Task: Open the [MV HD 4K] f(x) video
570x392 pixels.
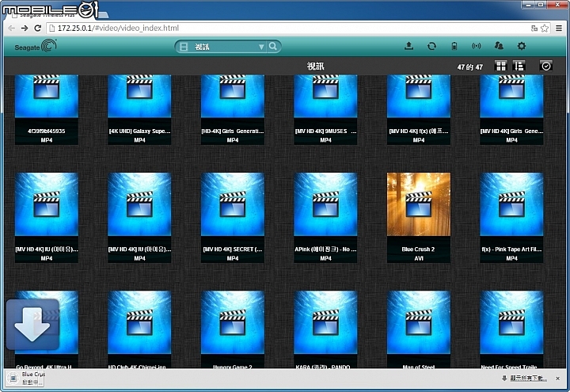Action: click(x=419, y=109)
